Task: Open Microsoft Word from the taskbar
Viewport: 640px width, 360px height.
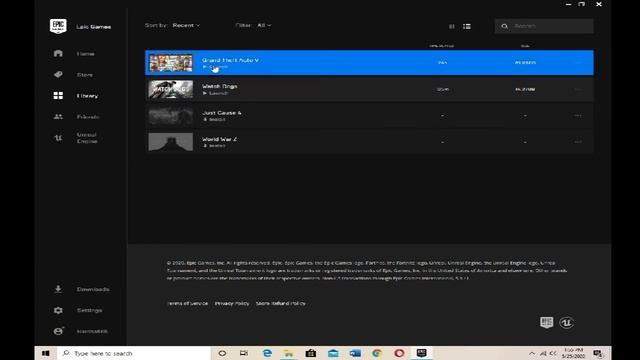Action: coord(355,353)
